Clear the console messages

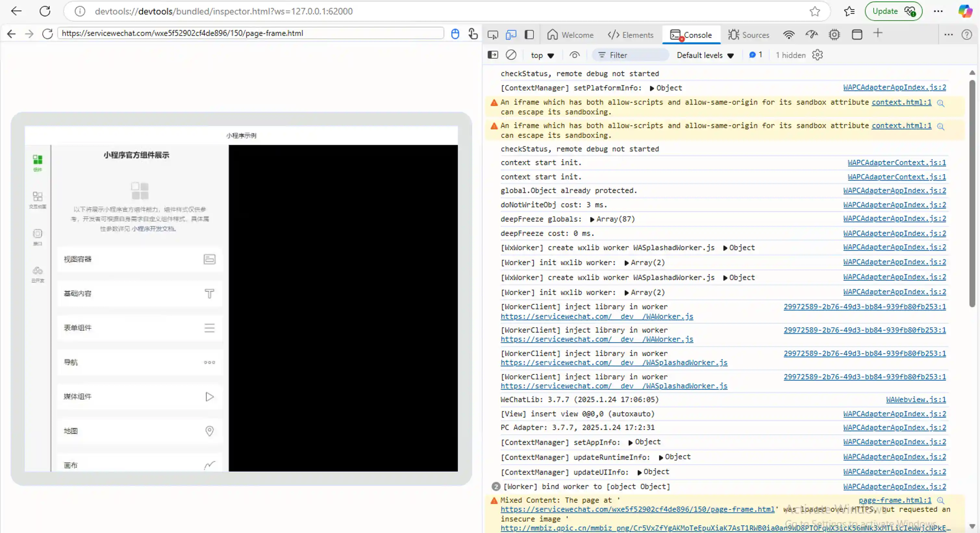pos(511,55)
